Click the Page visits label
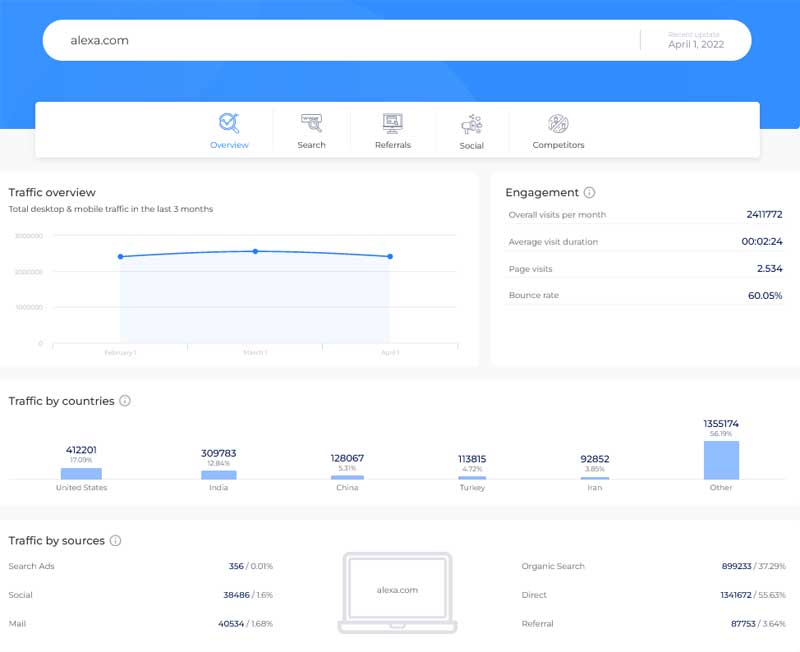800x652 pixels. click(531, 269)
